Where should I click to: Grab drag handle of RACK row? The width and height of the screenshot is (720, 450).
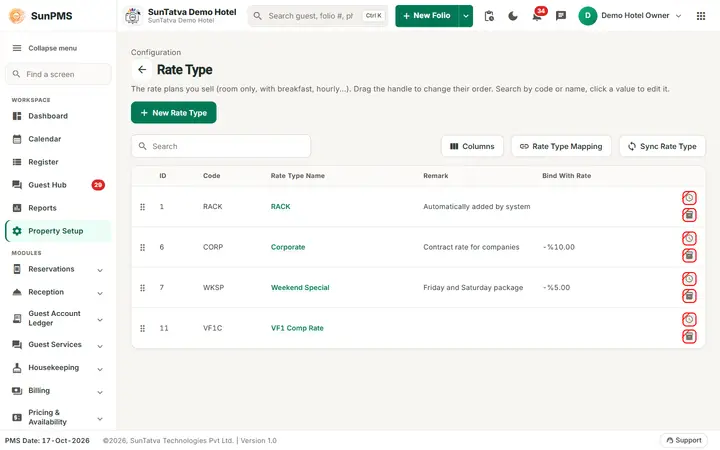click(x=142, y=207)
